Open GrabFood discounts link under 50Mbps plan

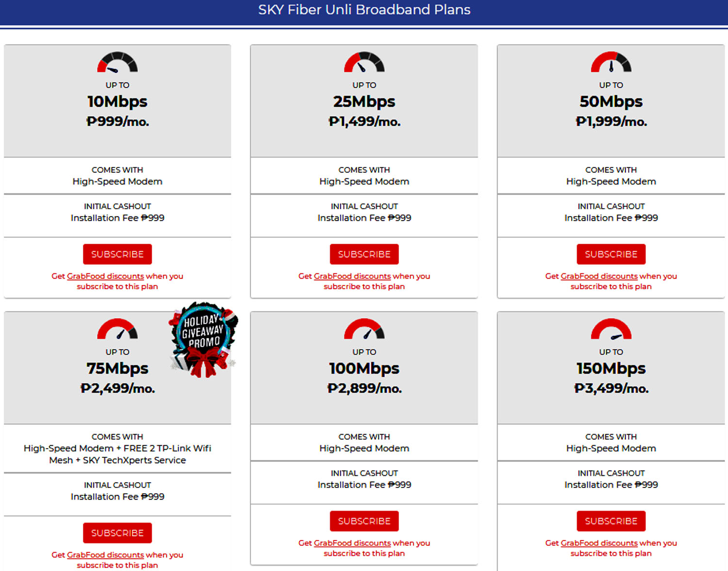point(599,276)
